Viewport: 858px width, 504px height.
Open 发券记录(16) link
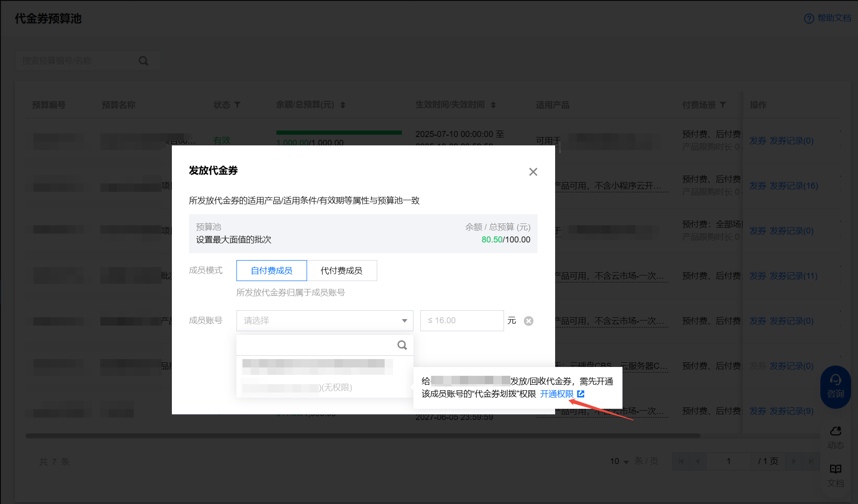pyautogui.click(x=793, y=186)
